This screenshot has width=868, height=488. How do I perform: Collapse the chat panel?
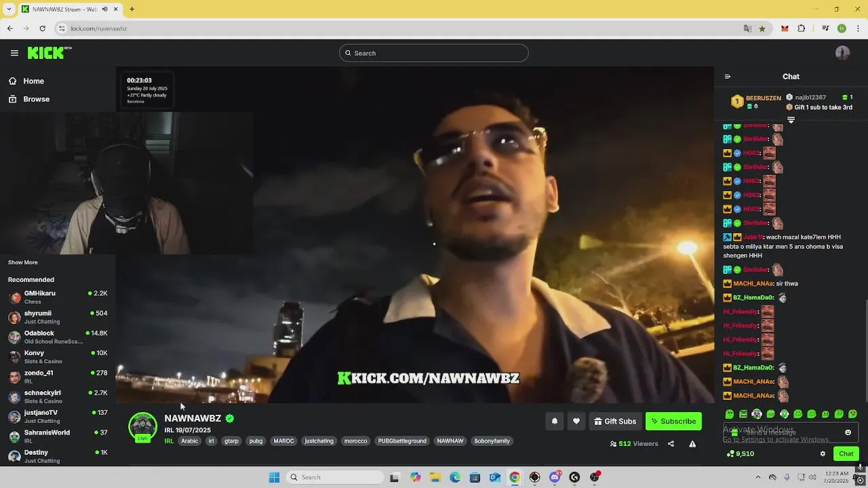point(728,77)
